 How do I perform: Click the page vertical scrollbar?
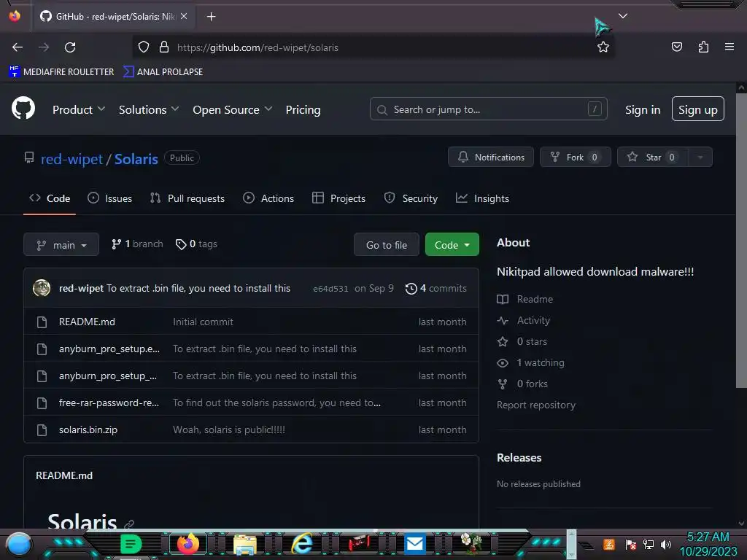coord(741,241)
